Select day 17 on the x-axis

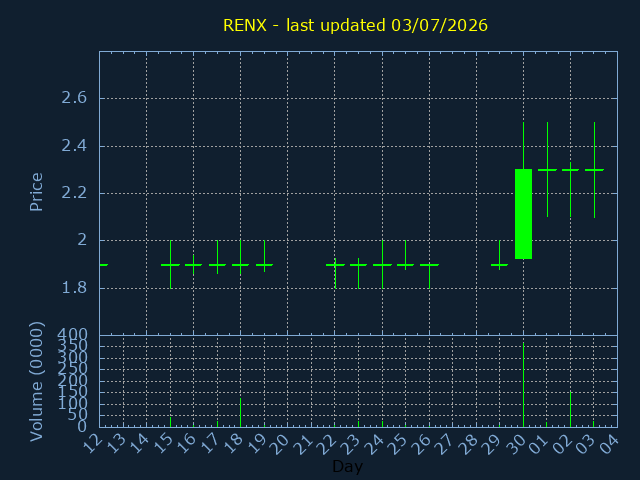212,444
